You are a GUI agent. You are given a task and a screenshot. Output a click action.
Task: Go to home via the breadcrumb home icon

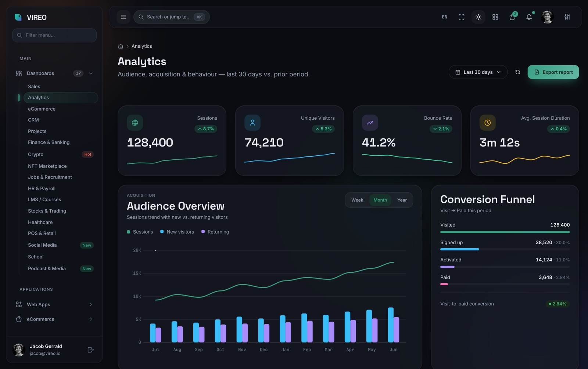(121, 46)
